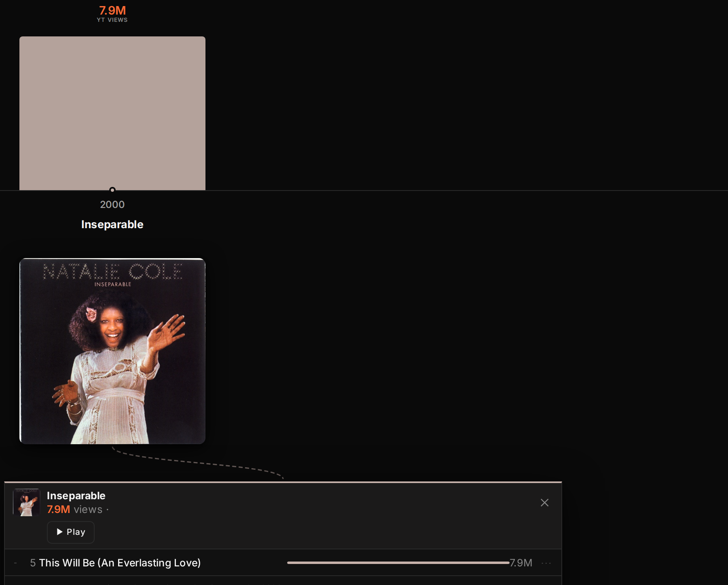Click the dash marker at the track row start
Screen dimensions: 728x585
tap(15, 563)
